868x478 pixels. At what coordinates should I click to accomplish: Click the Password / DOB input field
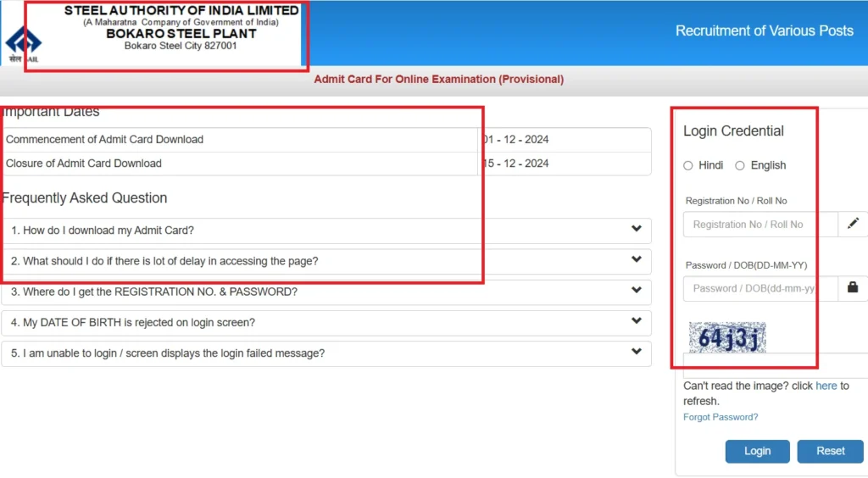(760, 288)
